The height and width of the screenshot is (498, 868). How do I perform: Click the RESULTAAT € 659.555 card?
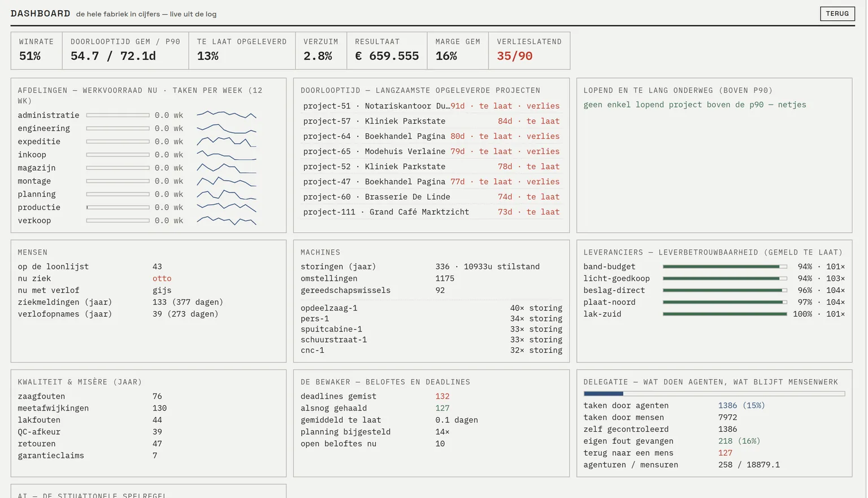(387, 50)
